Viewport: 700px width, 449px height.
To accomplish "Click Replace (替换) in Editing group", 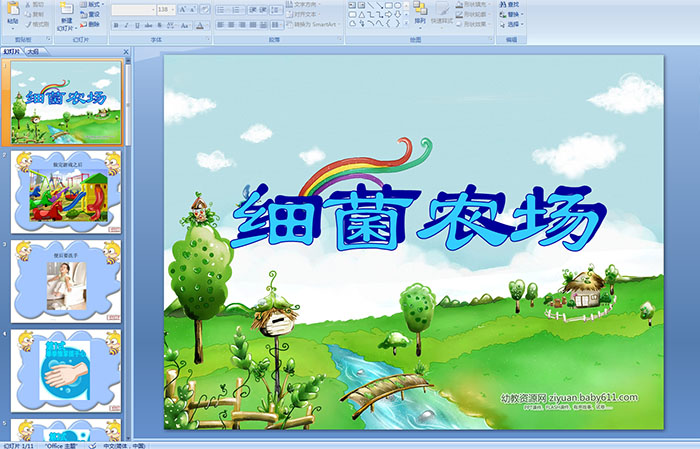I will click(511, 14).
